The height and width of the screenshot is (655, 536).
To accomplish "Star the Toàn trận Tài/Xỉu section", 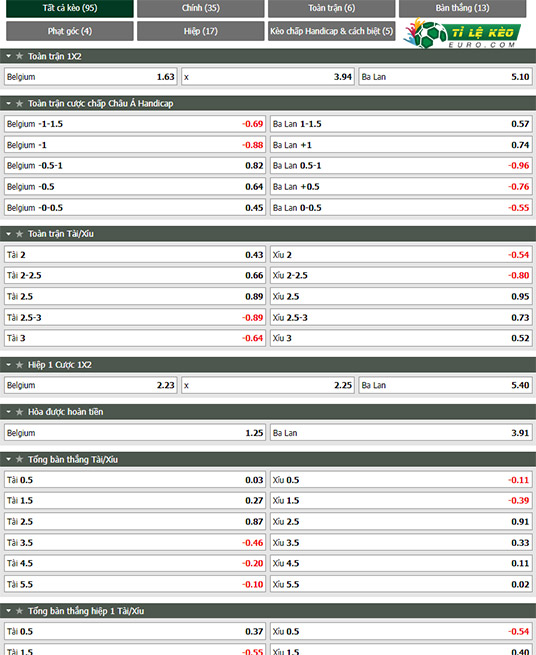I will pyautogui.click(x=19, y=234).
